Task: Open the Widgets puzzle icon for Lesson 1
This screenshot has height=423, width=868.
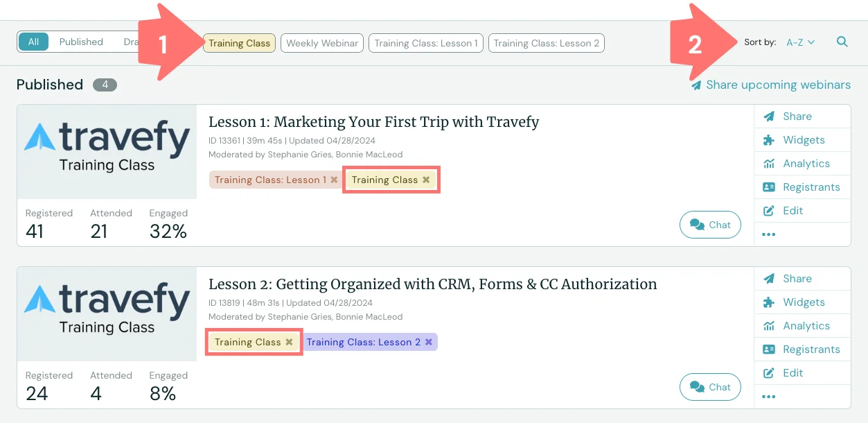Action: point(769,139)
